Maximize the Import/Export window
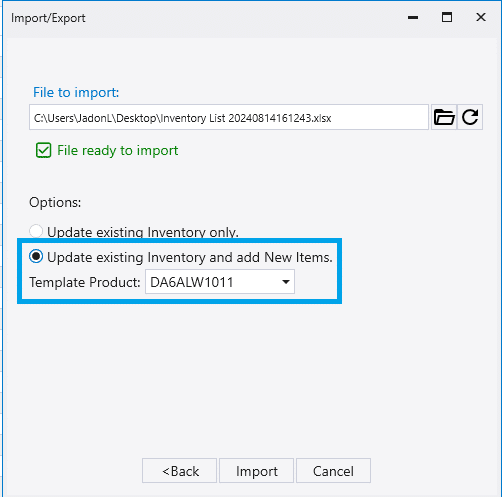Screen dimensions: 502x497 click(447, 17)
